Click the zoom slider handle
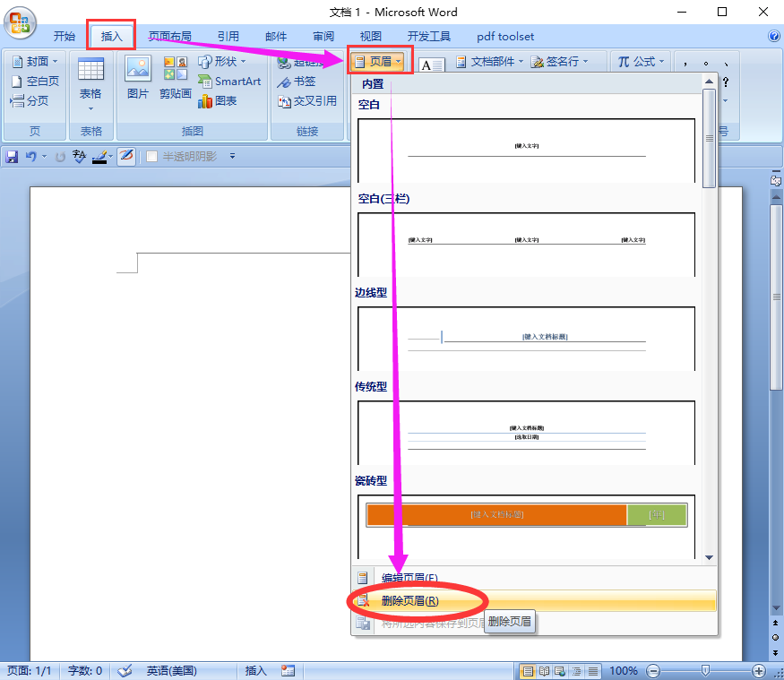 click(x=705, y=670)
